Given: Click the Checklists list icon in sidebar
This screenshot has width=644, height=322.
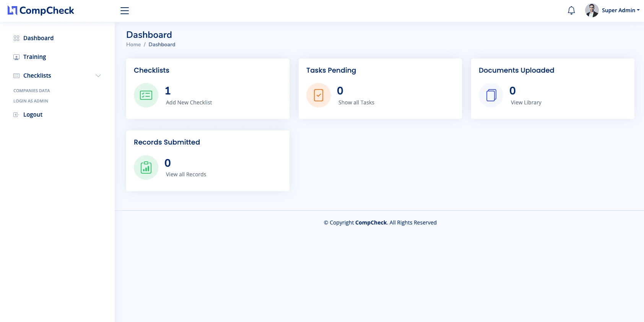Looking at the screenshot, I should 16,76.
